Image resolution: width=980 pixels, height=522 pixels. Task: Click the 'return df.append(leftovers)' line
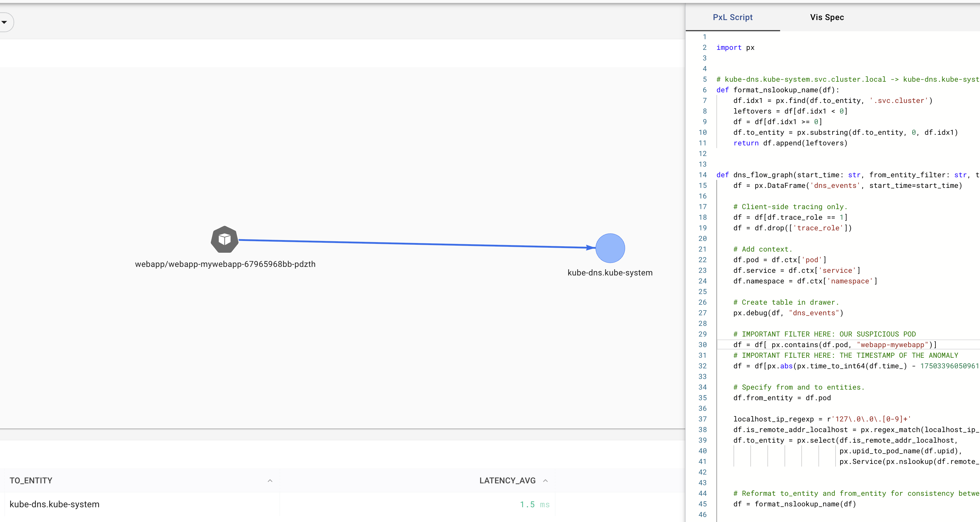click(x=790, y=143)
